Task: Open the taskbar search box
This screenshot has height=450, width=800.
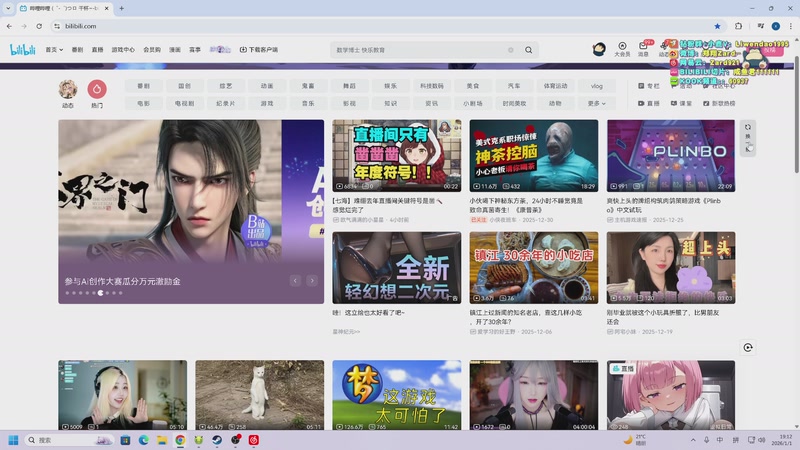Action: point(69,440)
